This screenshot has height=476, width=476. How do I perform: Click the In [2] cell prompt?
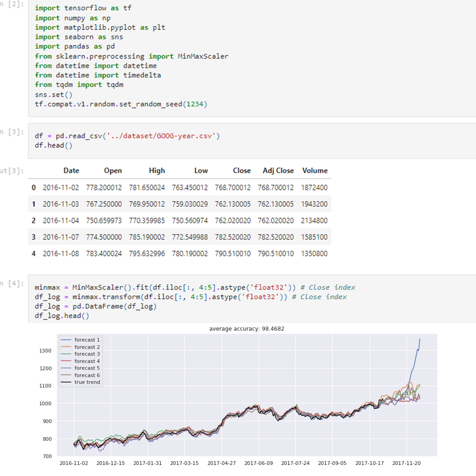12,4
